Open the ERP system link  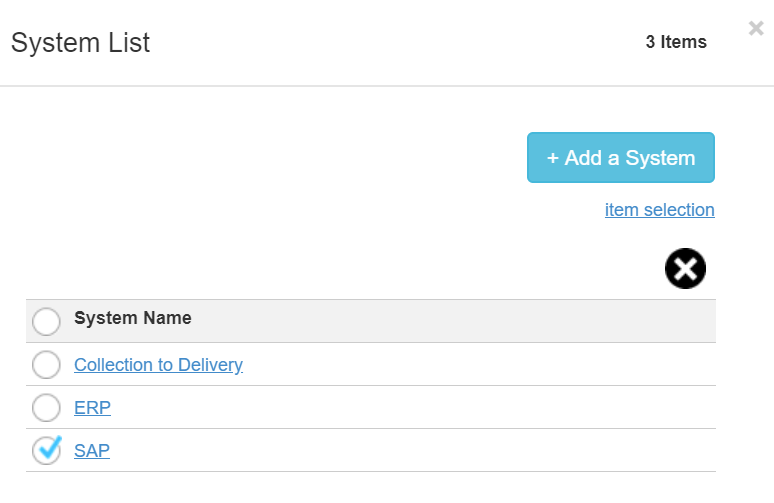click(92, 408)
